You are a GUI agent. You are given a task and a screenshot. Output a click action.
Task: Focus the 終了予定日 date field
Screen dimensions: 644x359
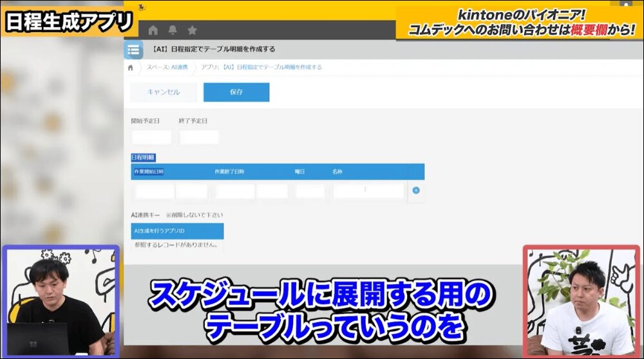(x=200, y=137)
